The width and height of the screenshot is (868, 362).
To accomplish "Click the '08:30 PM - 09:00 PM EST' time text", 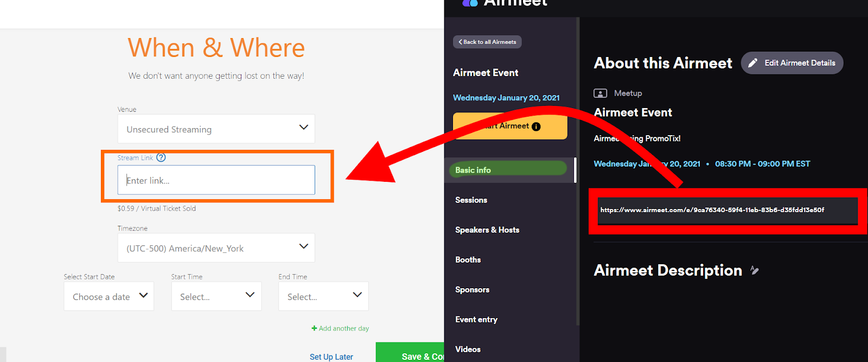I will pos(762,164).
